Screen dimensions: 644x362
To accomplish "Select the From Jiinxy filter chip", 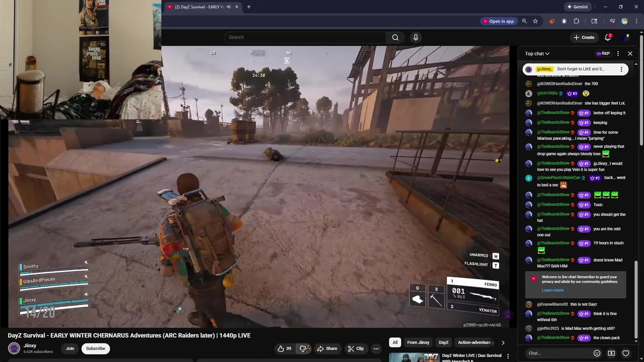I will pyautogui.click(x=418, y=342).
